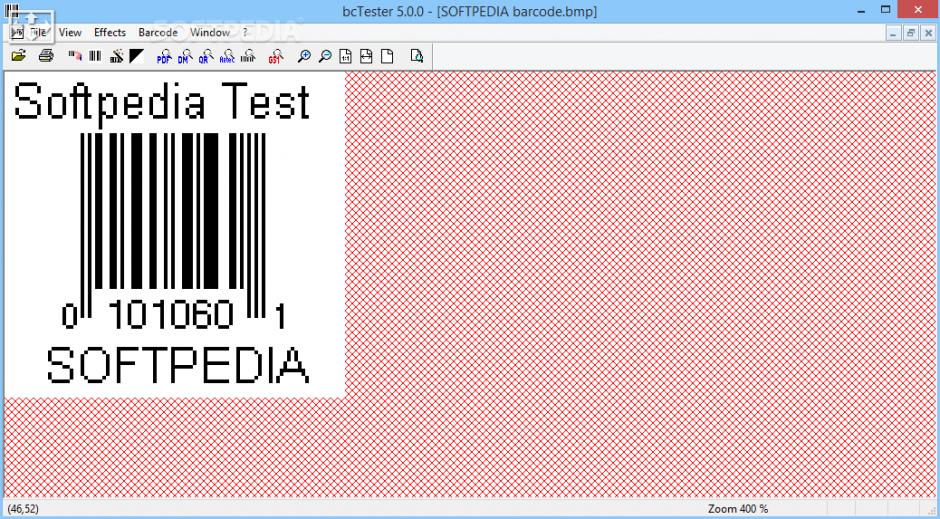Zoom out with the minus magnifier
940x519 pixels.
pyautogui.click(x=325, y=56)
